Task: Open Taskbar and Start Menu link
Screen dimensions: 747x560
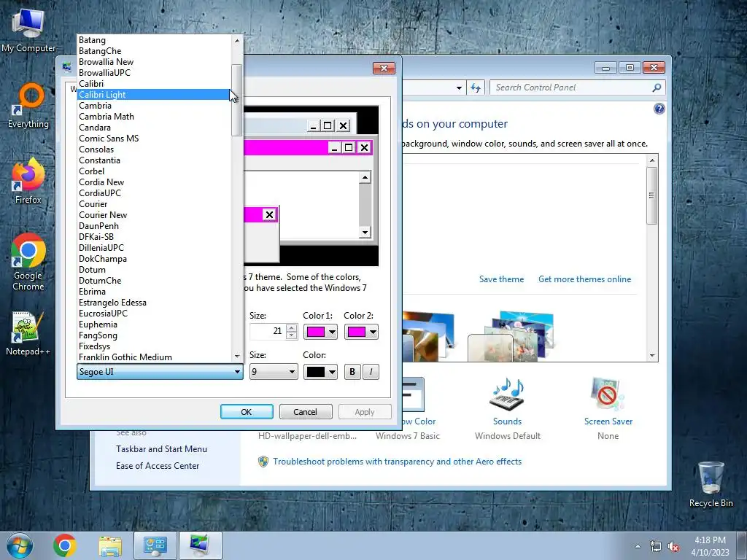Action: pos(161,449)
